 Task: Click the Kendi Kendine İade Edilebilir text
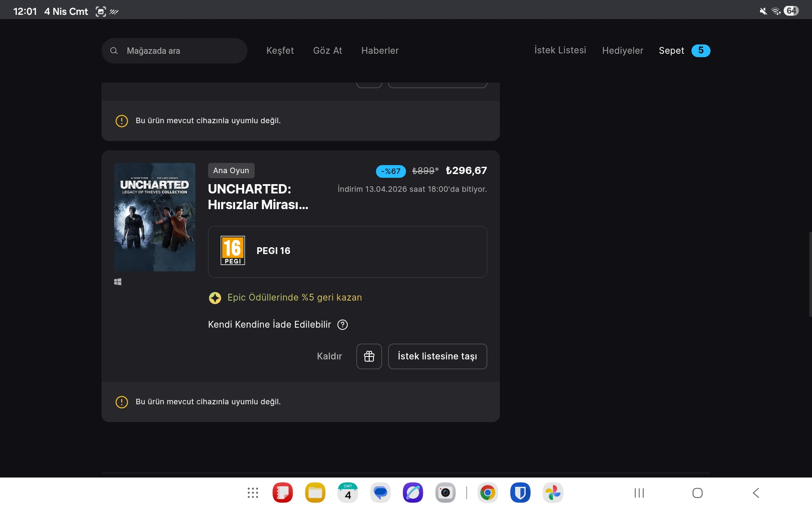[269, 325]
